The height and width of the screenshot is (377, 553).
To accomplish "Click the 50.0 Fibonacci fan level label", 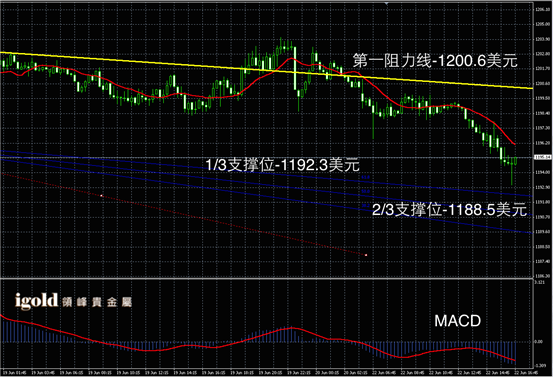I will pyautogui.click(x=365, y=191).
